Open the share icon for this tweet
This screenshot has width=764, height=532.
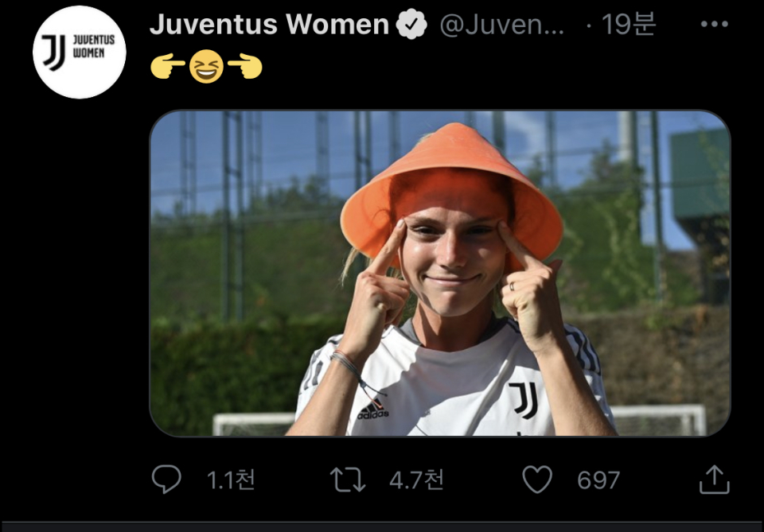pyautogui.click(x=714, y=479)
